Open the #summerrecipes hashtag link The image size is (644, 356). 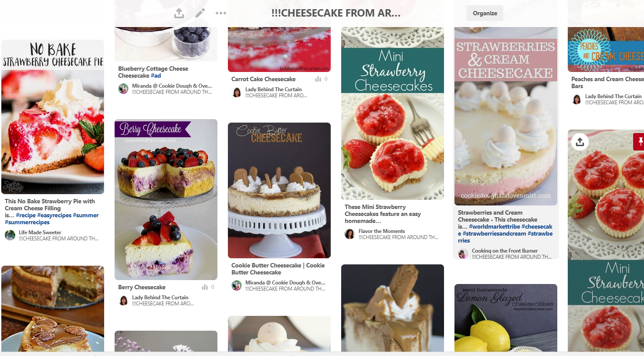pos(27,222)
